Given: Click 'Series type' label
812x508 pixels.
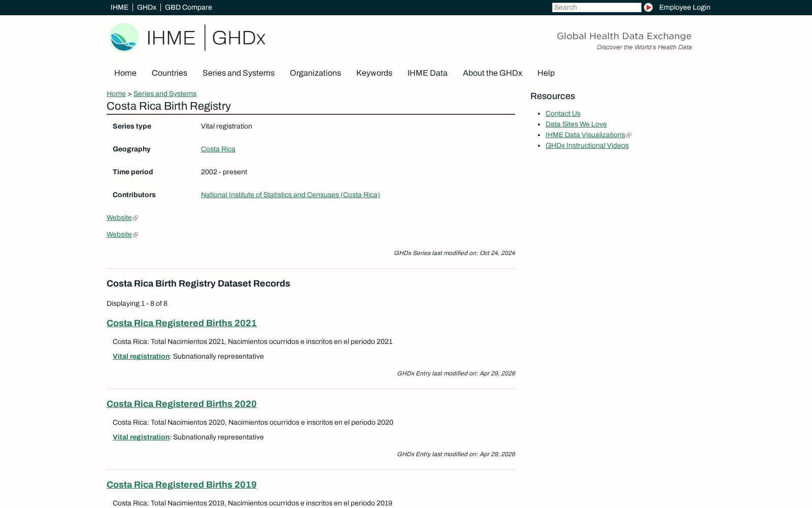Looking at the screenshot, I should point(132,126).
